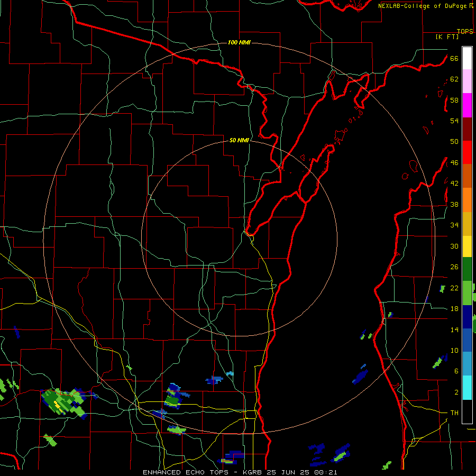Click the "[K FT]" units label
The height and width of the screenshot is (476, 476).
click(447, 36)
